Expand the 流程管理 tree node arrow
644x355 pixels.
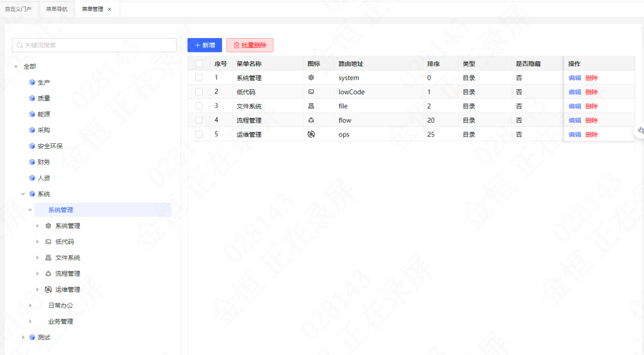38,273
